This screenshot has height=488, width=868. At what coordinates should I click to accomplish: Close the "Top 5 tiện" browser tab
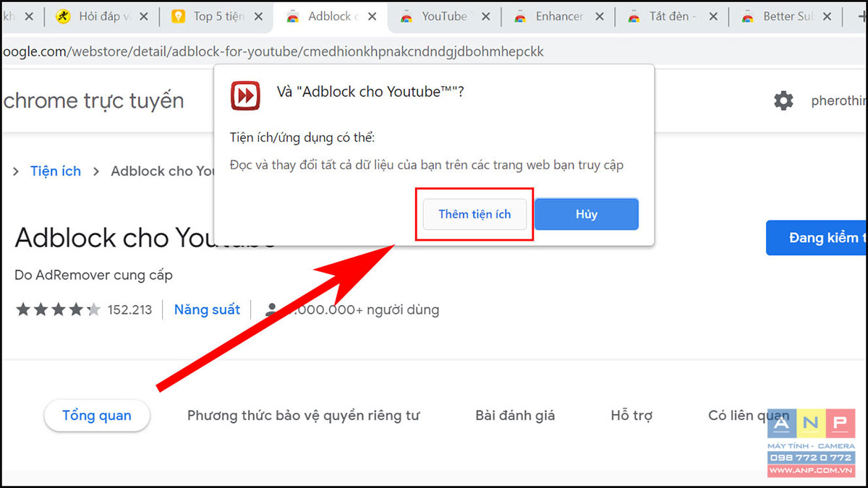pyautogui.click(x=257, y=17)
